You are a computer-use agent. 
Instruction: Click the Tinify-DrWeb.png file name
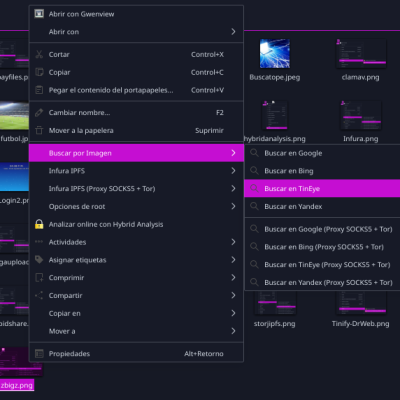pyautogui.click(x=360, y=324)
